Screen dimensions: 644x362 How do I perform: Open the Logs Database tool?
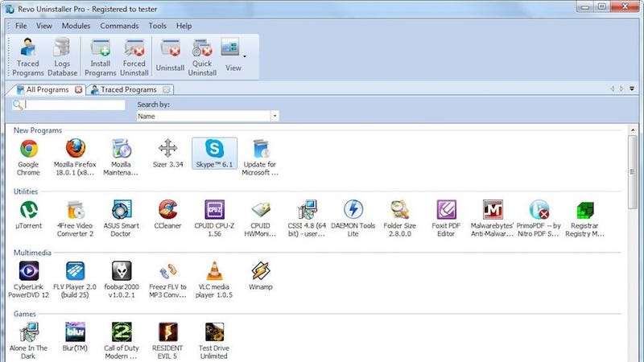tap(62, 56)
